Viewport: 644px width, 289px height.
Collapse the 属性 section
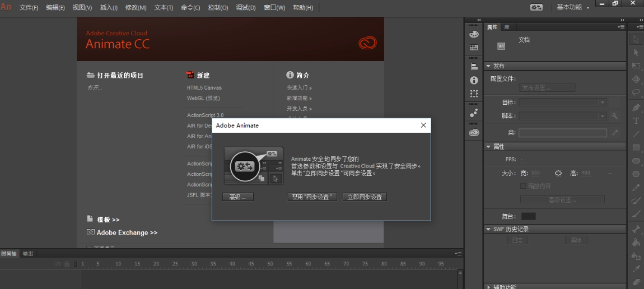[x=488, y=147]
